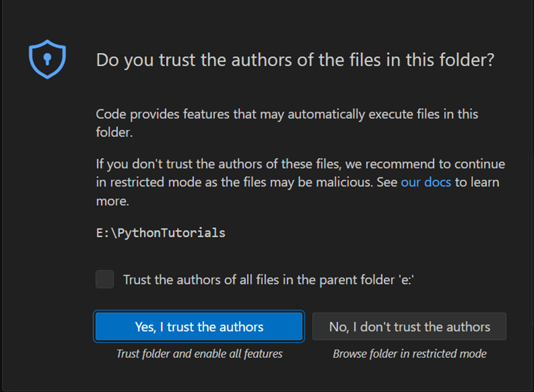Image resolution: width=534 pixels, height=392 pixels.
Task: Click 'Browse folder in restricted mode' caption
Action: 410,354
